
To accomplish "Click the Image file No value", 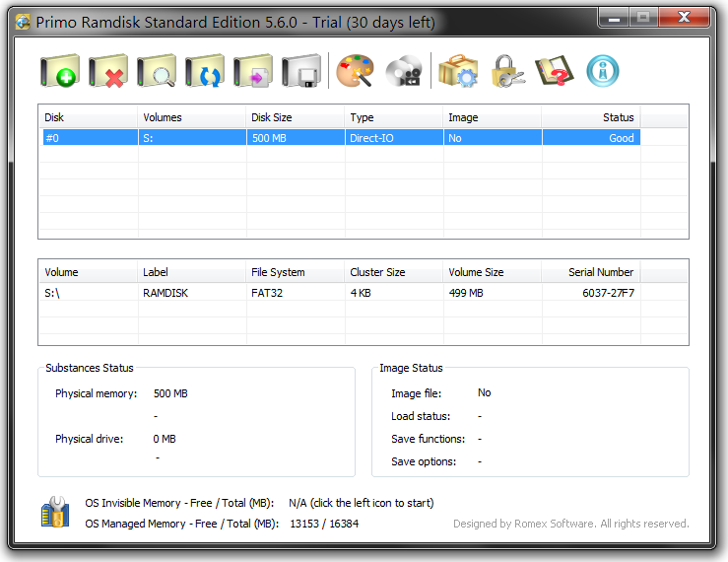I will coord(485,392).
